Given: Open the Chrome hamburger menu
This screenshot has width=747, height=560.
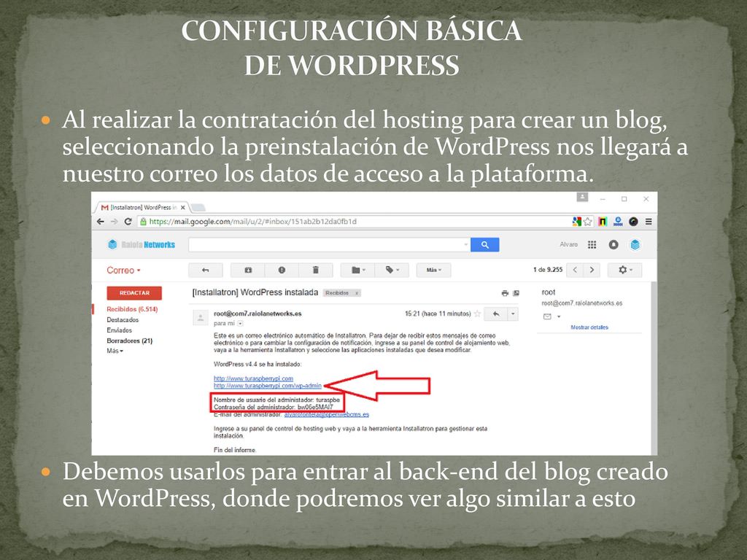Looking at the screenshot, I should 649,222.
